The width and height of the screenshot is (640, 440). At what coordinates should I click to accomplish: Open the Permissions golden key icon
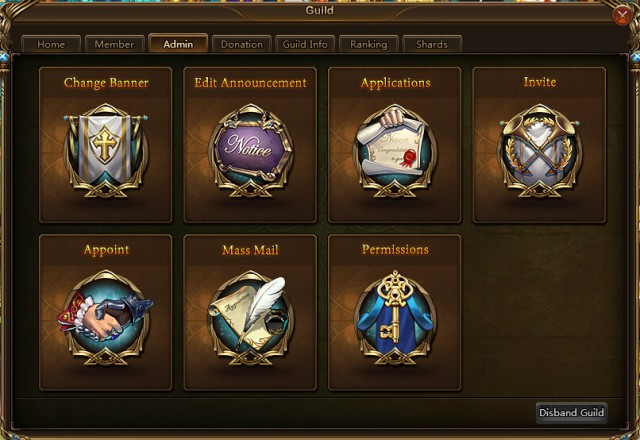(x=395, y=318)
